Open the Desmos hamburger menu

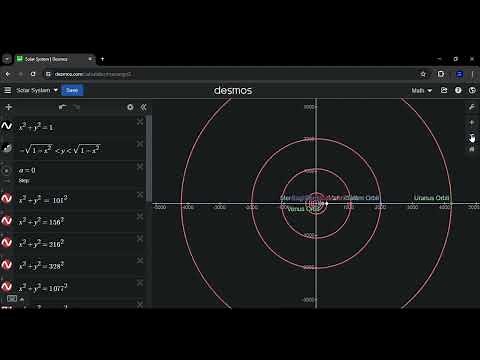[7, 90]
